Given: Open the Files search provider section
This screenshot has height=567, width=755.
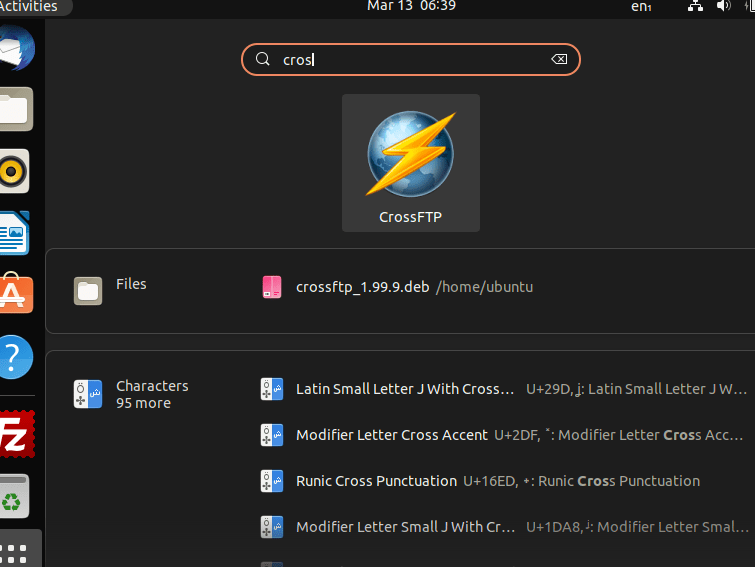Looking at the screenshot, I should (110, 291).
